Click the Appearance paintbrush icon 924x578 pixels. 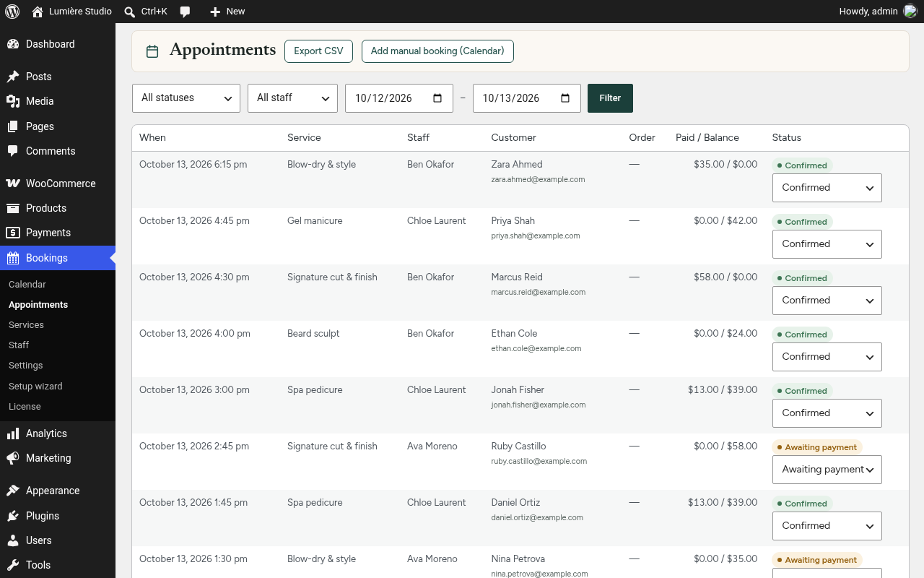click(13, 491)
